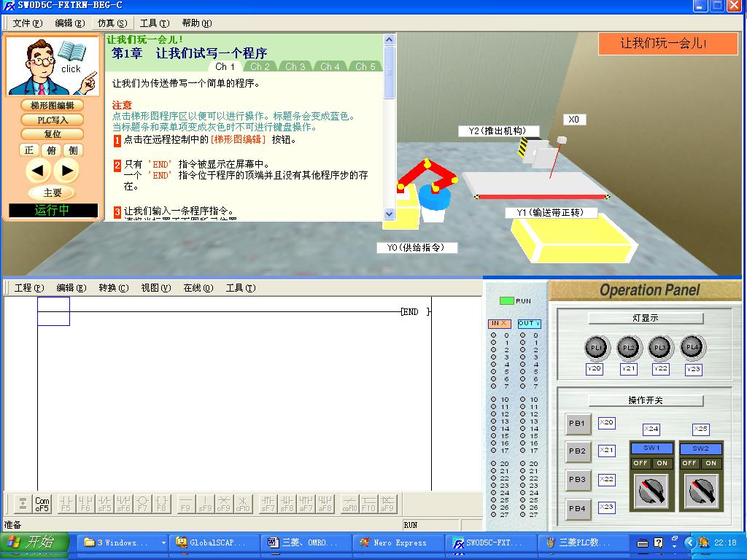The width and height of the screenshot is (747, 560).
Task: Select the F8 application instruction icon
Action: pyautogui.click(x=162, y=503)
